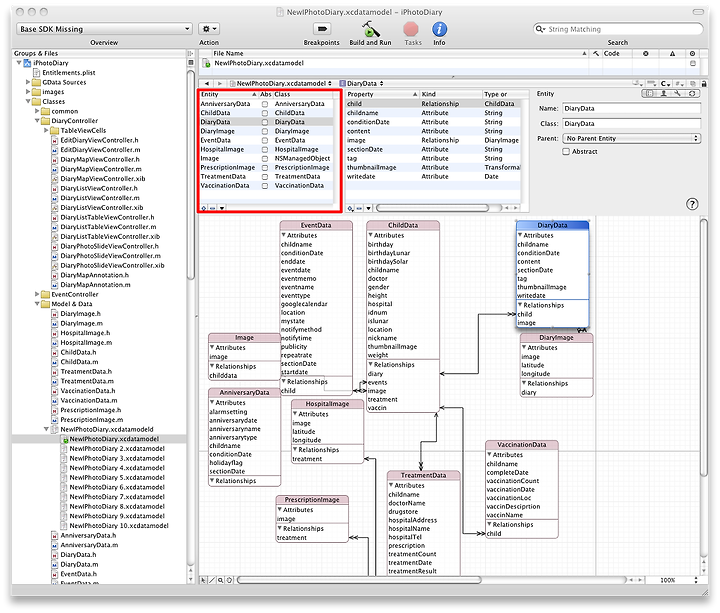Screen dimensions: 720x613
Task: Toggle Abstract checkbox for PrescriptionImage row
Action: point(265,168)
